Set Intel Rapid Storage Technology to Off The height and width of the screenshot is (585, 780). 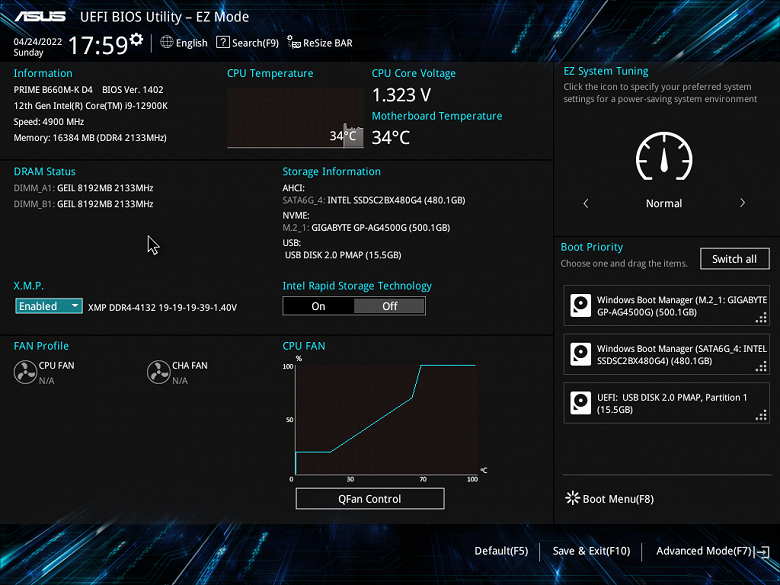pyautogui.click(x=390, y=306)
